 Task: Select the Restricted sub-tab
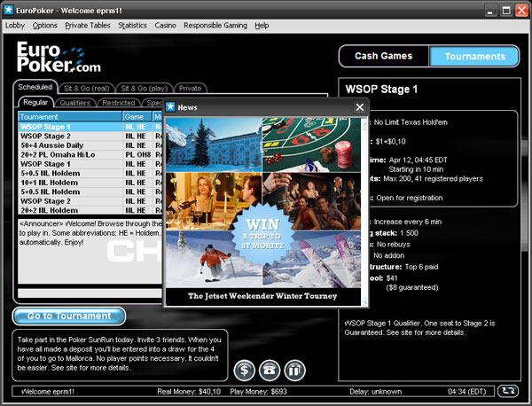click(x=119, y=103)
